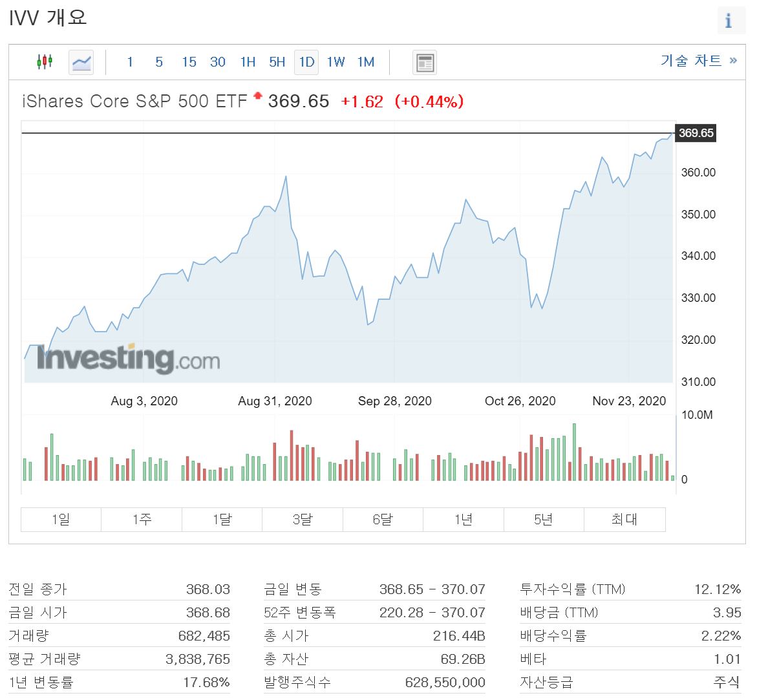Switch to the 5H interval
757x700 pixels.
pyautogui.click(x=276, y=62)
